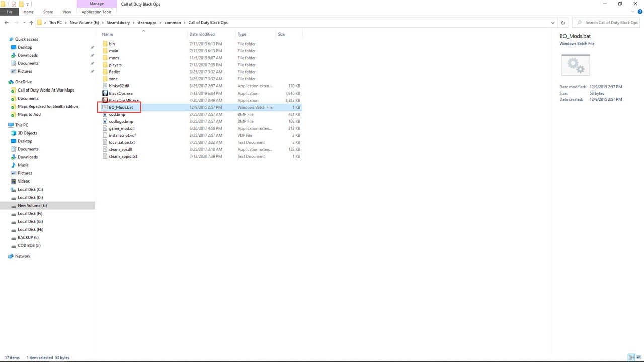Expand the ribbon using the chevron
Screen dimensions: 644x362
pos(633,12)
